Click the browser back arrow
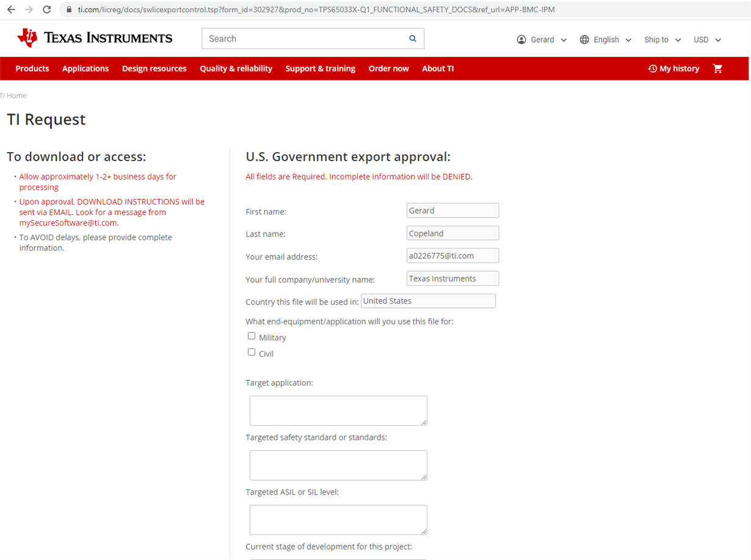 11,10
